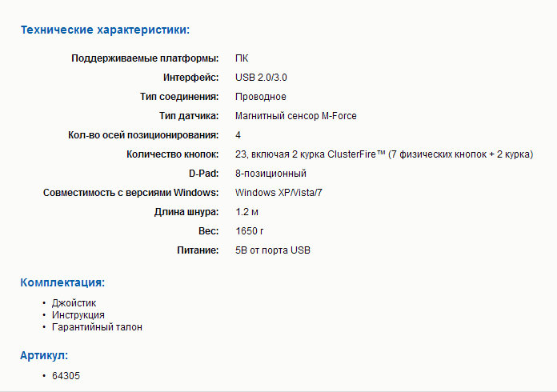Click the '1.2 м' cord length value
The height and width of the screenshot is (392, 557).
(x=246, y=212)
